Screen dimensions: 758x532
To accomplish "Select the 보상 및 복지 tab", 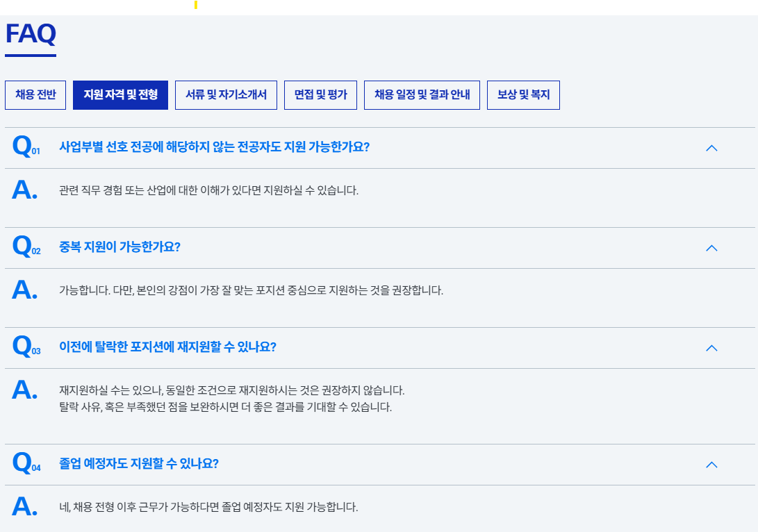I will tap(524, 95).
